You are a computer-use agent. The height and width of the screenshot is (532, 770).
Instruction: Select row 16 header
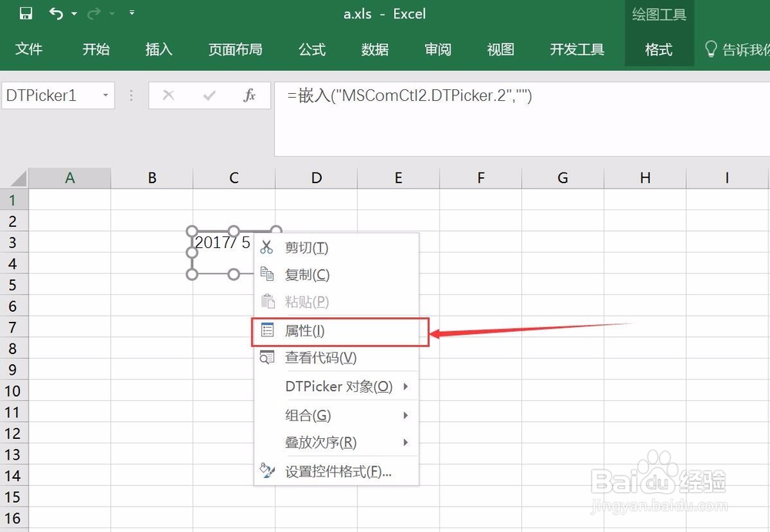tap(14, 518)
